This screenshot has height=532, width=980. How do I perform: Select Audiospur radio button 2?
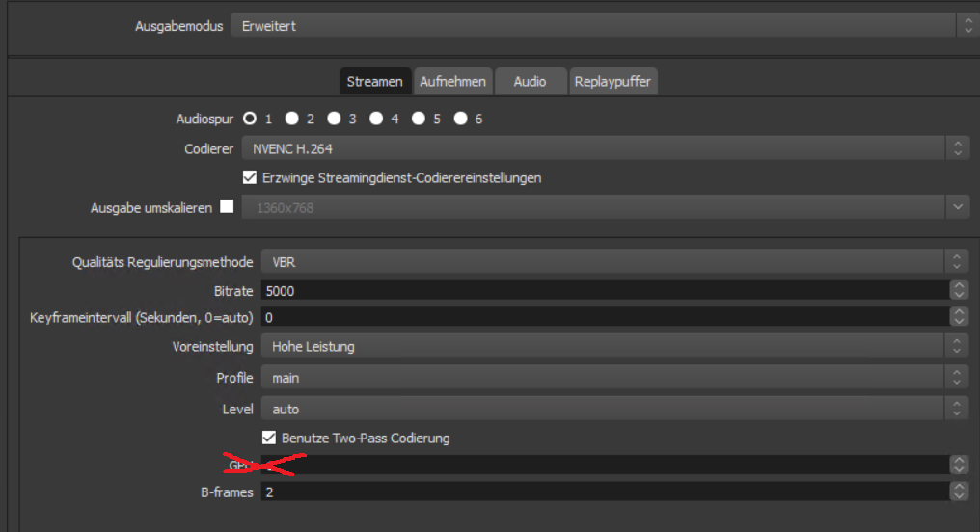[x=291, y=119]
